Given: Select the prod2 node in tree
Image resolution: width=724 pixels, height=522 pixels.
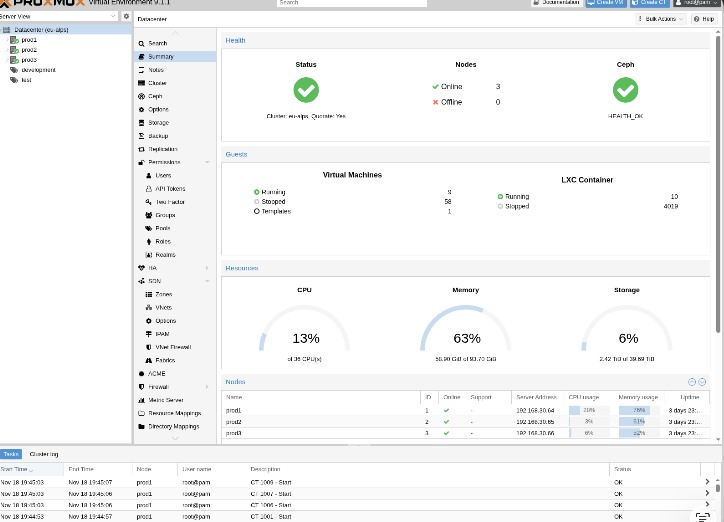Looking at the screenshot, I should [29, 50].
